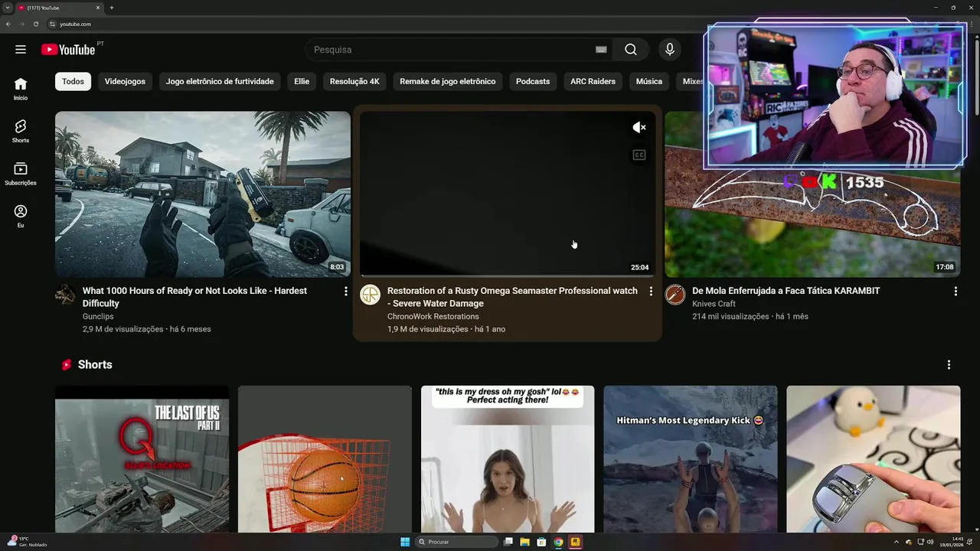
Task: Reload the page with the refresh icon
Action: [35, 24]
